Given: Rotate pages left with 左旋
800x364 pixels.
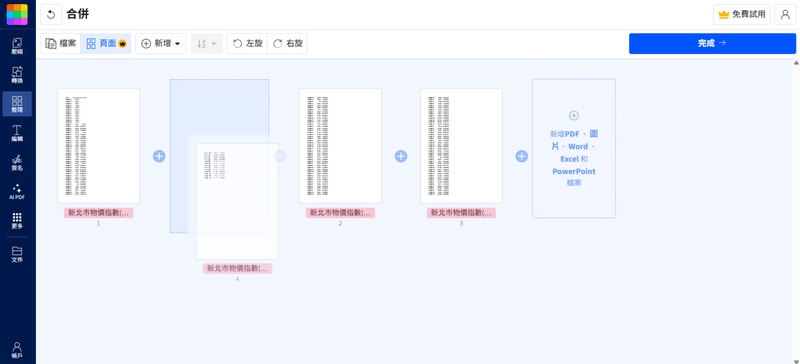Looking at the screenshot, I should (247, 44).
